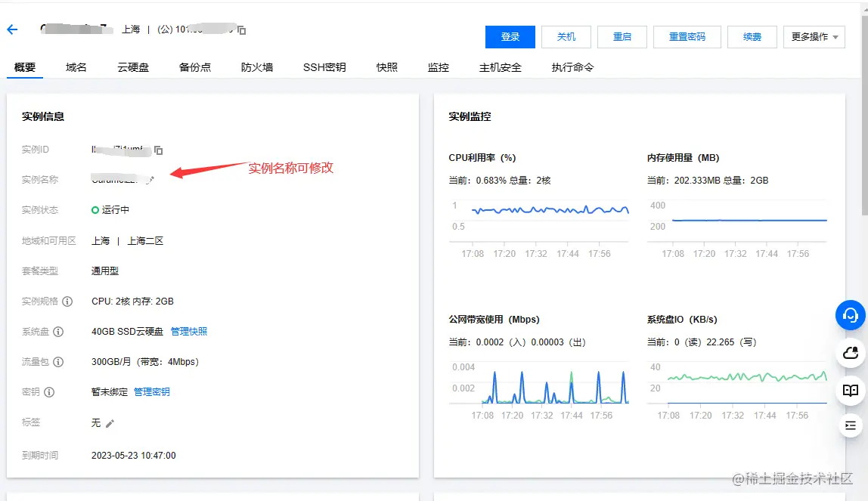Open the customer service headset button
868x501 pixels.
pos(851,315)
